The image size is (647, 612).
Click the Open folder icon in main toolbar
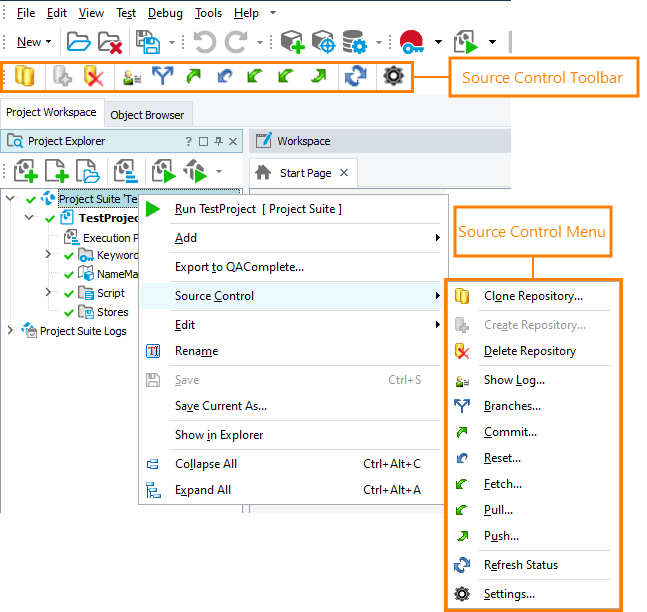78,42
